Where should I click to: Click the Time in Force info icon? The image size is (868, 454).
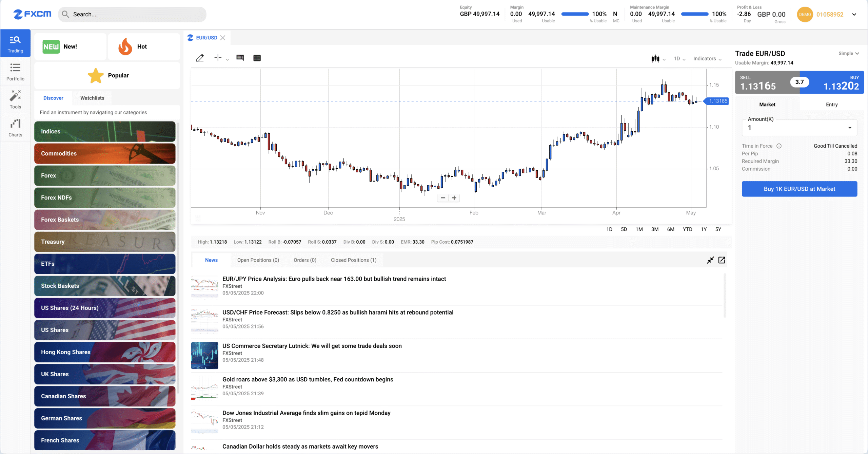(779, 146)
